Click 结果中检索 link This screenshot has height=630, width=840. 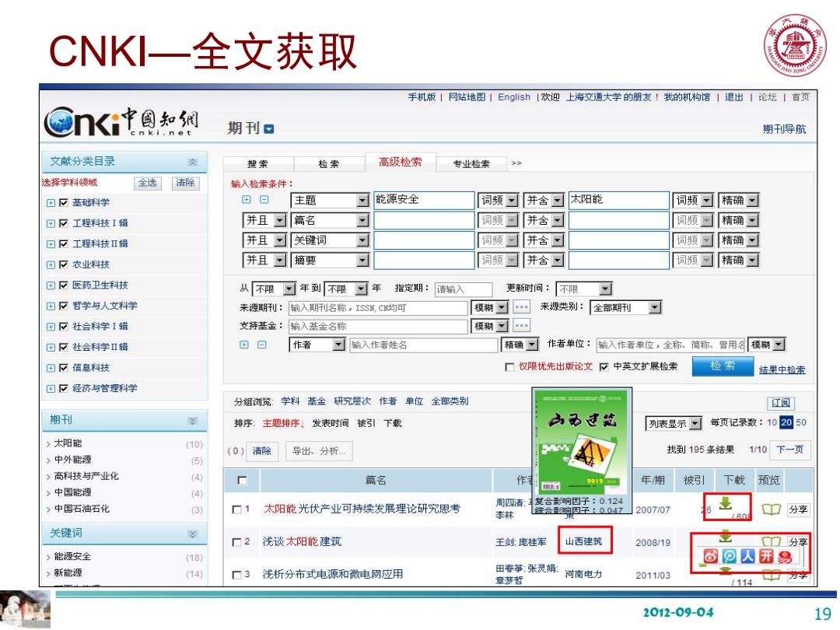click(782, 369)
